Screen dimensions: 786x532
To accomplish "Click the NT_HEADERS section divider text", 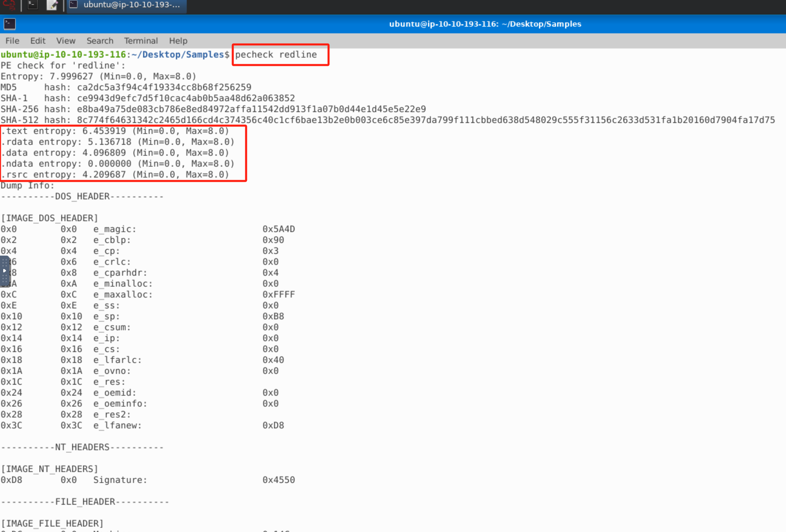I will click(82, 447).
